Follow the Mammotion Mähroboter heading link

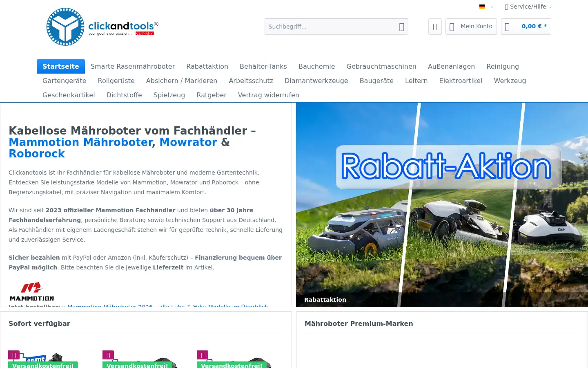tap(80, 142)
